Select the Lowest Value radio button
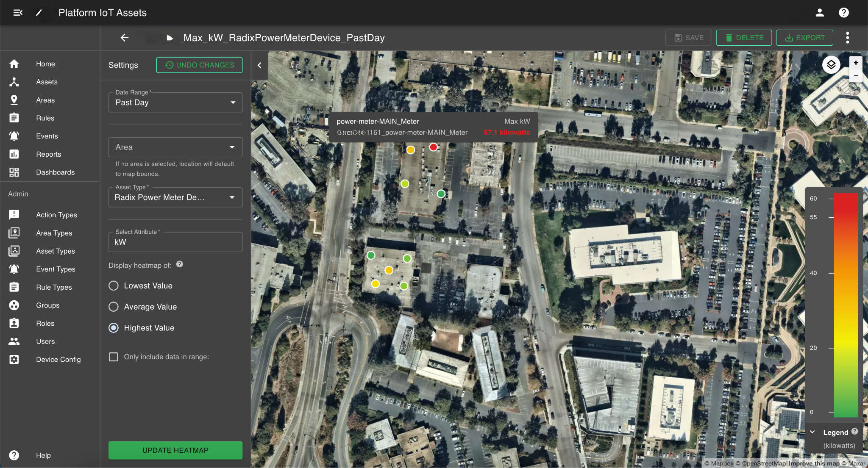This screenshot has width=868, height=468. coord(114,286)
